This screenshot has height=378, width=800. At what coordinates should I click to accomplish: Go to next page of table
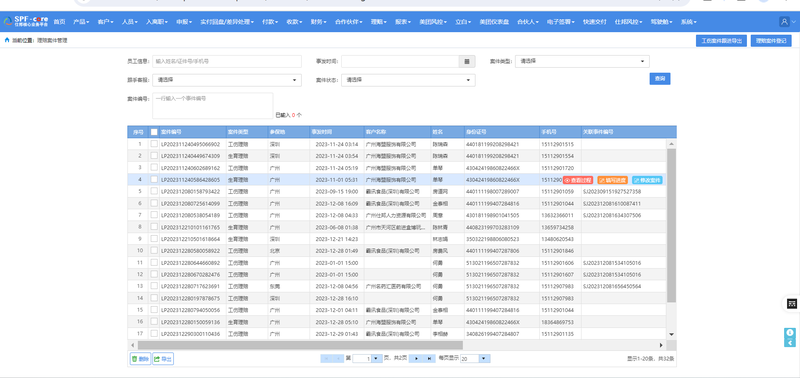tap(417, 359)
